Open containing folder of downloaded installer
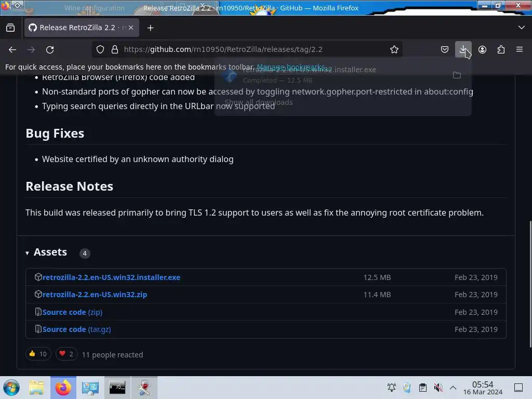Image resolution: width=532 pixels, height=399 pixels. point(457,75)
